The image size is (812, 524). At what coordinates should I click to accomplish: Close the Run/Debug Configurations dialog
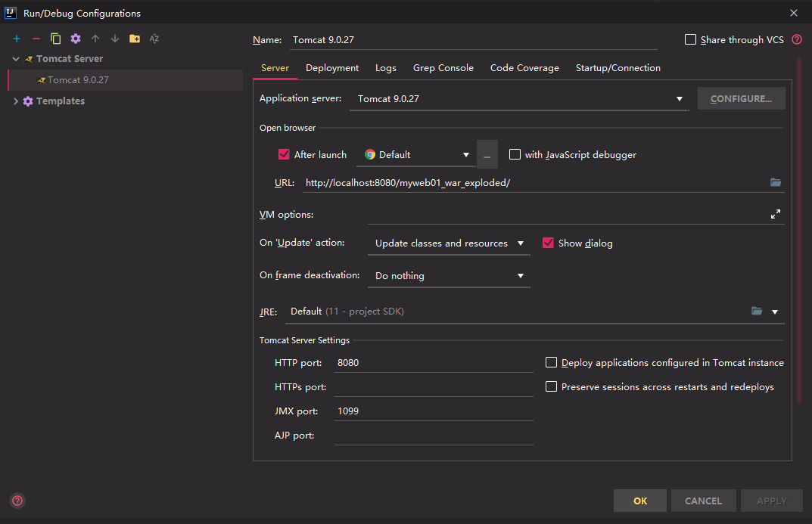[x=793, y=13]
